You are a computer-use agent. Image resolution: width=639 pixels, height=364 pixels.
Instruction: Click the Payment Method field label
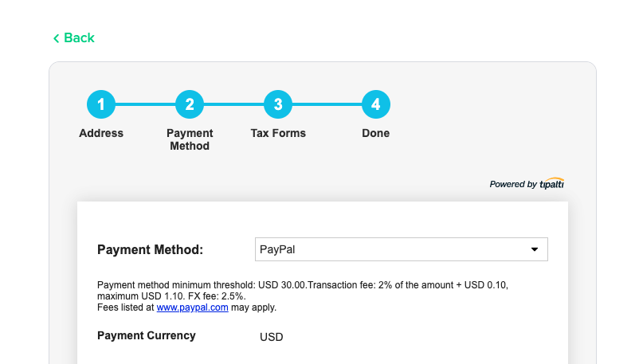coord(150,249)
